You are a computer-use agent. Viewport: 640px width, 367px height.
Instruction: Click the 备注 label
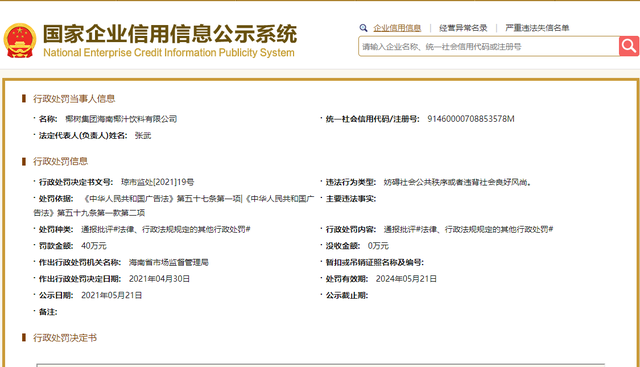[x=48, y=312]
